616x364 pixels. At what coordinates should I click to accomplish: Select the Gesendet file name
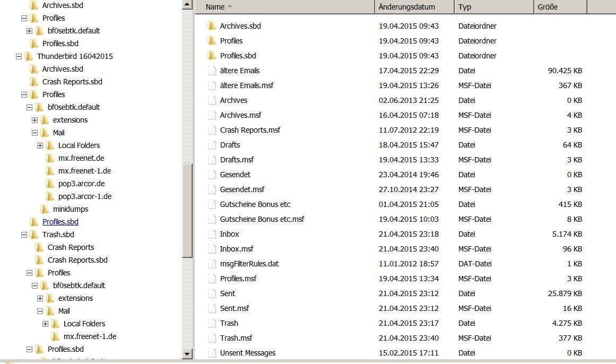[235, 175]
